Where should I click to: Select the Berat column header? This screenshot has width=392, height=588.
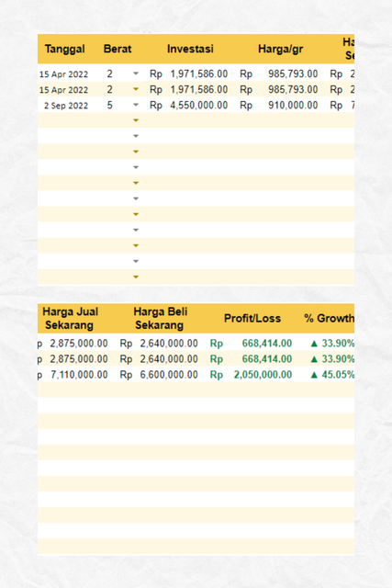click(x=118, y=49)
